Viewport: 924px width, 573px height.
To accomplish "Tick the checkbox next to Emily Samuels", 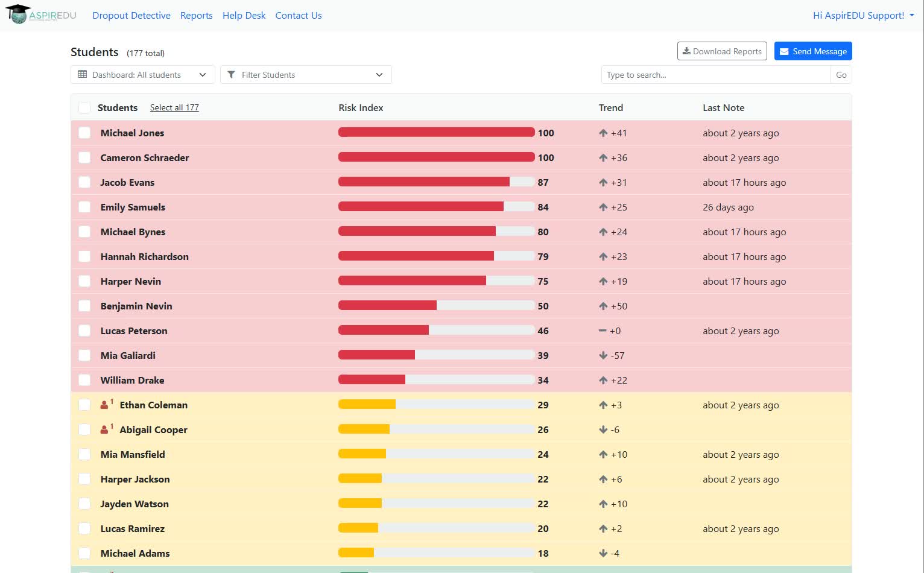I will 84,207.
